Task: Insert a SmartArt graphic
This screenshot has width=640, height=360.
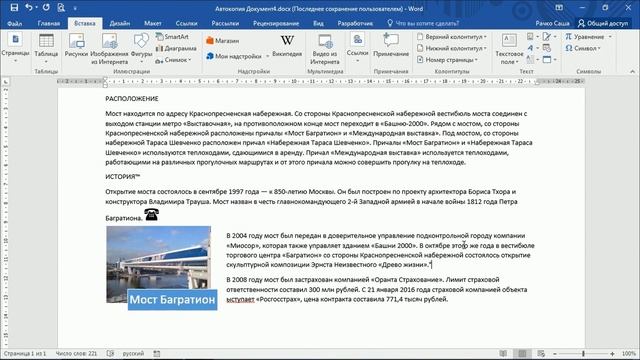Action: point(172,37)
